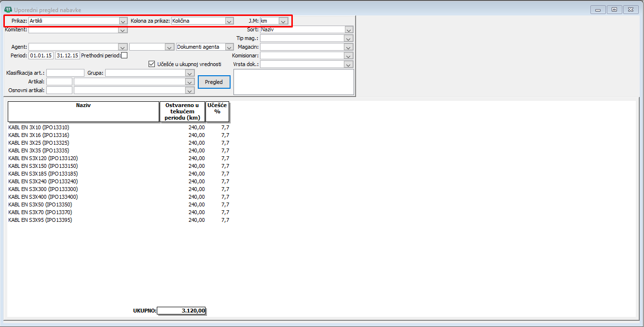Open the Sort dropdown
The height and width of the screenshot is (327, 644).
(x=349, y=30)
